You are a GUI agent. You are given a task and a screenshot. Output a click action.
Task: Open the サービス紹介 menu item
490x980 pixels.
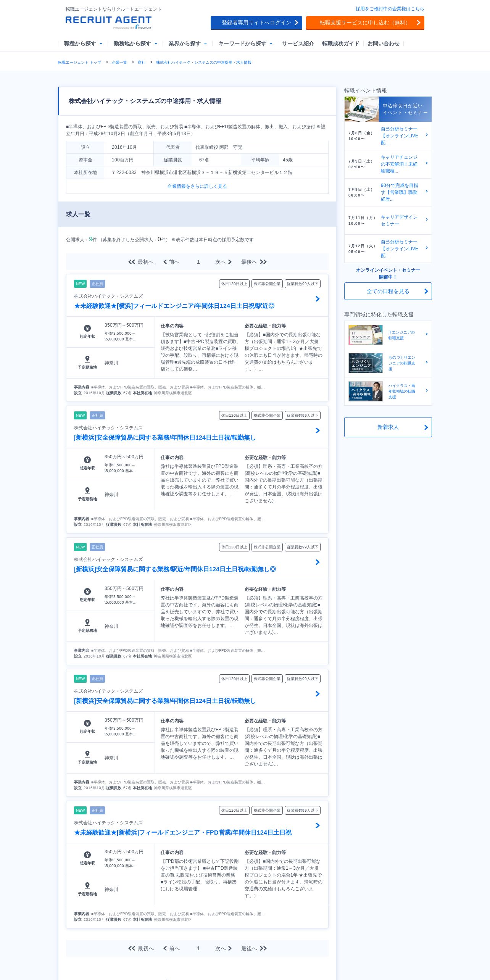click(x=298, y=44)
